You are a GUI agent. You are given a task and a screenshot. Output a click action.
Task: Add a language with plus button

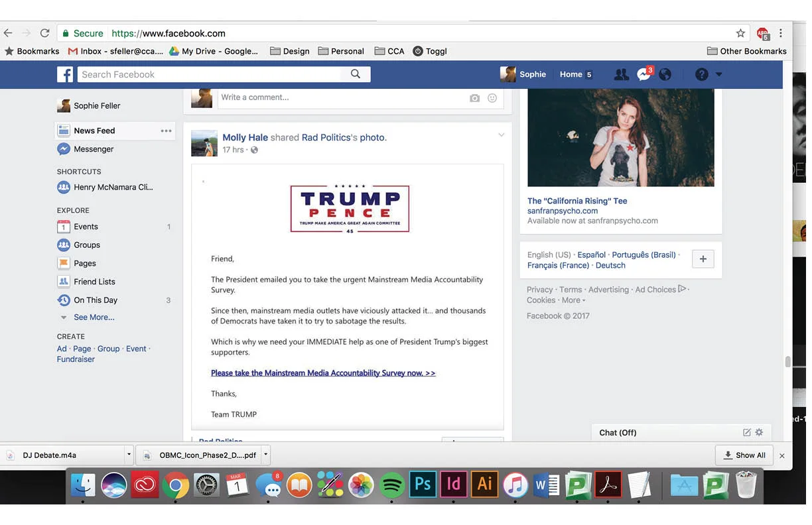[x=703, y=259]
